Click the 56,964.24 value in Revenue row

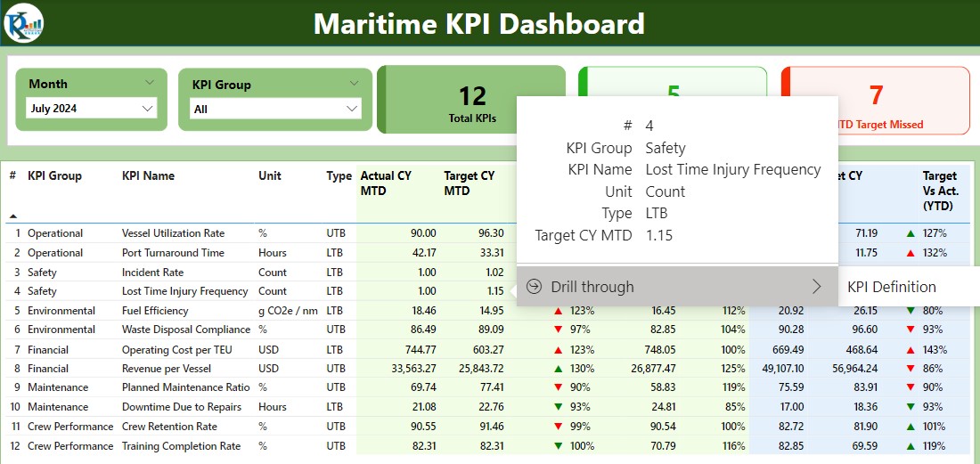point(854,369)
